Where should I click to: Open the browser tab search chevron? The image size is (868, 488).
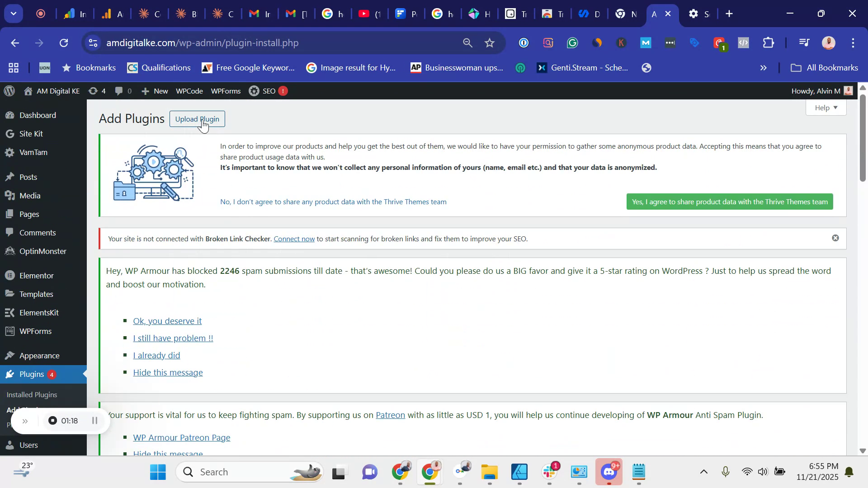point(13,13)
